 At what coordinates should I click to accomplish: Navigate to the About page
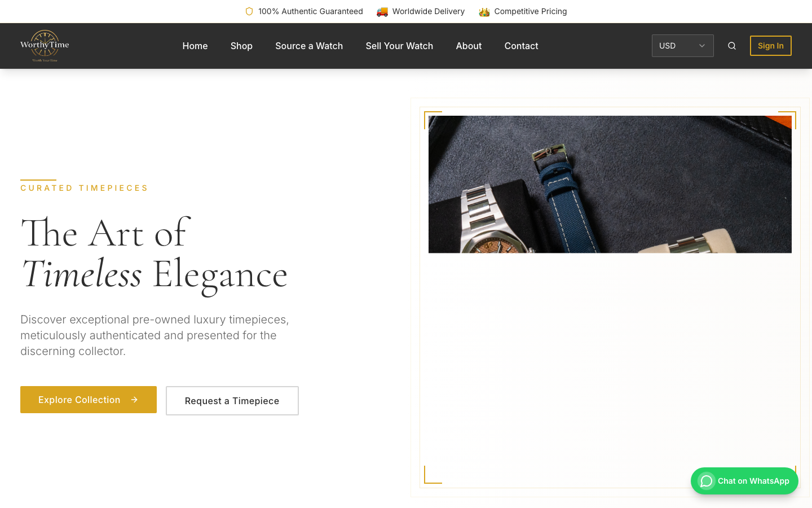point(469,46)
